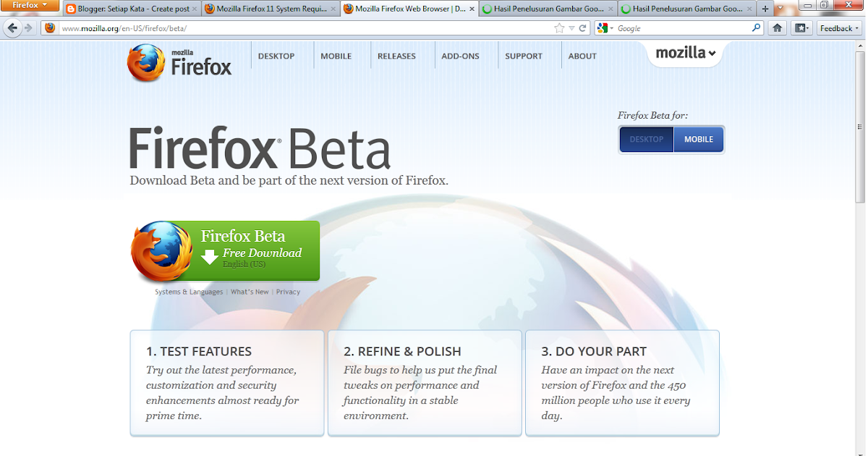Open the SUPPORT navigation menu item
Screen dimensions: 868x456
pyautogui.click(x=524, y=56)
